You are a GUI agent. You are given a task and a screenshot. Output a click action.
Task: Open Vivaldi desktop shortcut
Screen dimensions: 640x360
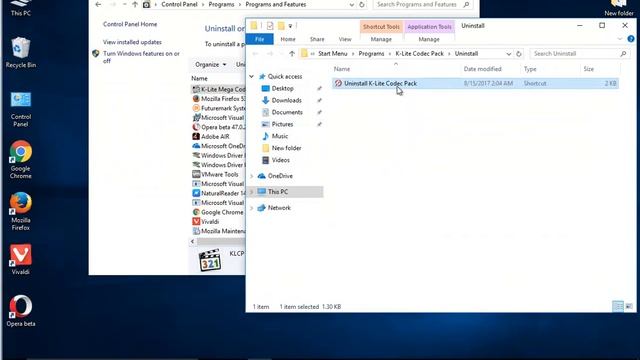[20, 259]
